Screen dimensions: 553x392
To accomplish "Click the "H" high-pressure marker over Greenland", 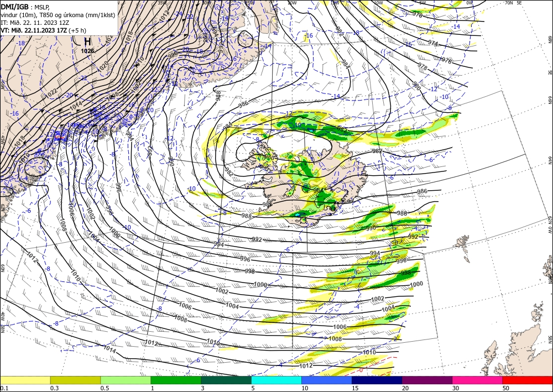I will 87,42.
